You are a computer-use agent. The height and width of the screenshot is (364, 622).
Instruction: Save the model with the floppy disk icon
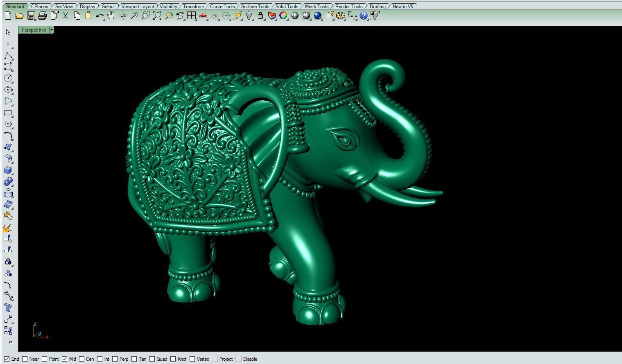pyautogui.click(x=31, y=16)
